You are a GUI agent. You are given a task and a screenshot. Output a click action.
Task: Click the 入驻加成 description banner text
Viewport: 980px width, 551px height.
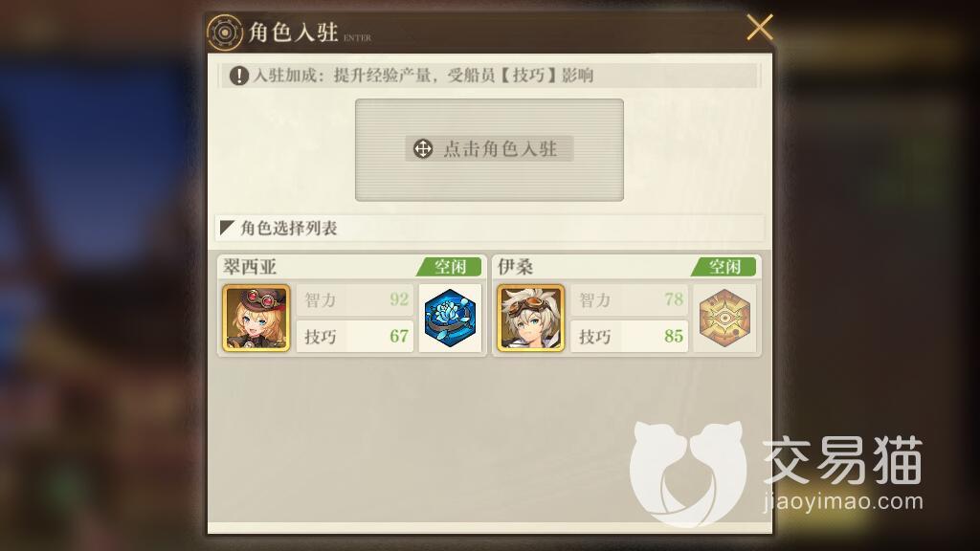pos(423,77)
